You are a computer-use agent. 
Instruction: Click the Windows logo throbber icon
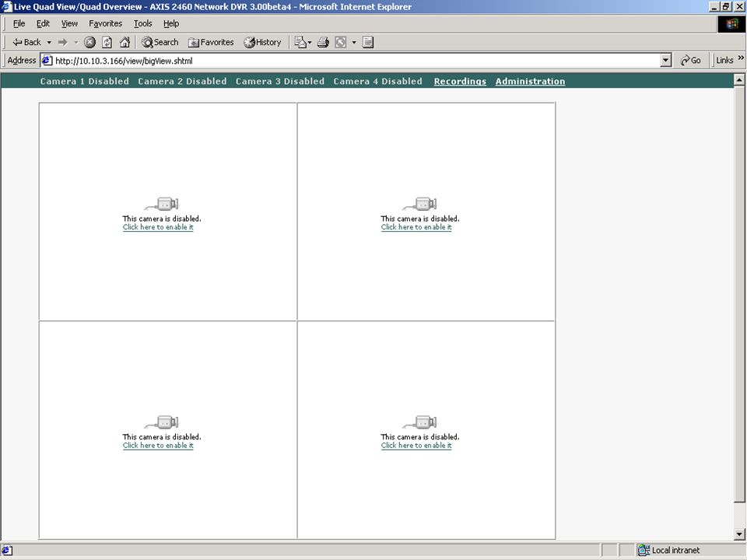click(731, 24)
